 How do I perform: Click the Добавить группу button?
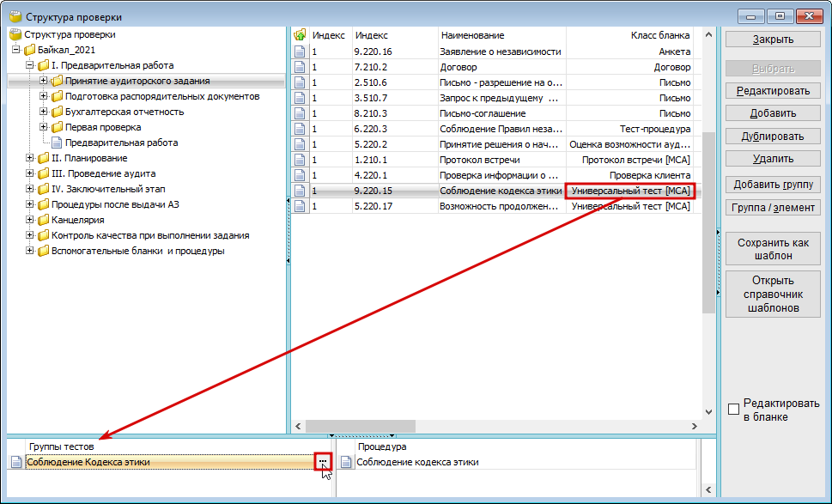pos(773,185)
